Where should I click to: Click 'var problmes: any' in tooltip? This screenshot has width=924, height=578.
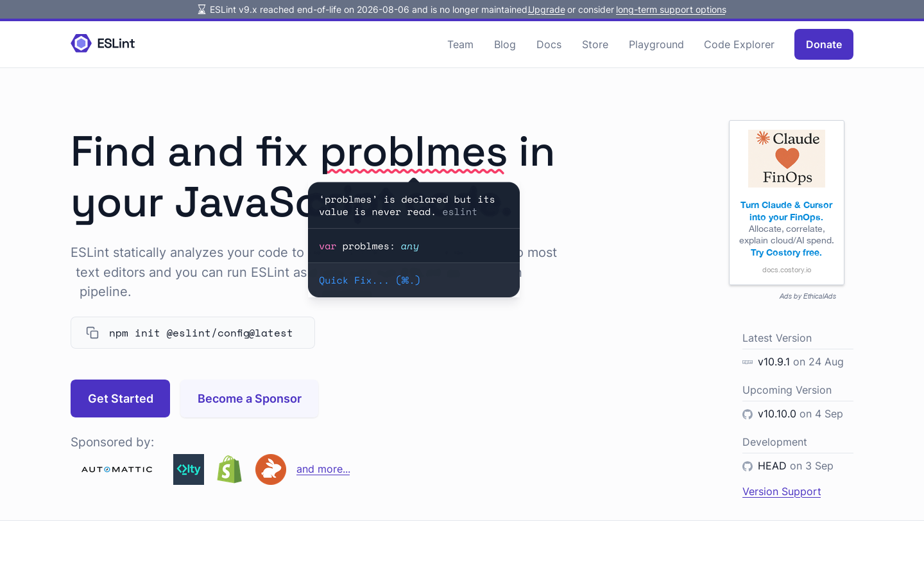coord(369,246)
